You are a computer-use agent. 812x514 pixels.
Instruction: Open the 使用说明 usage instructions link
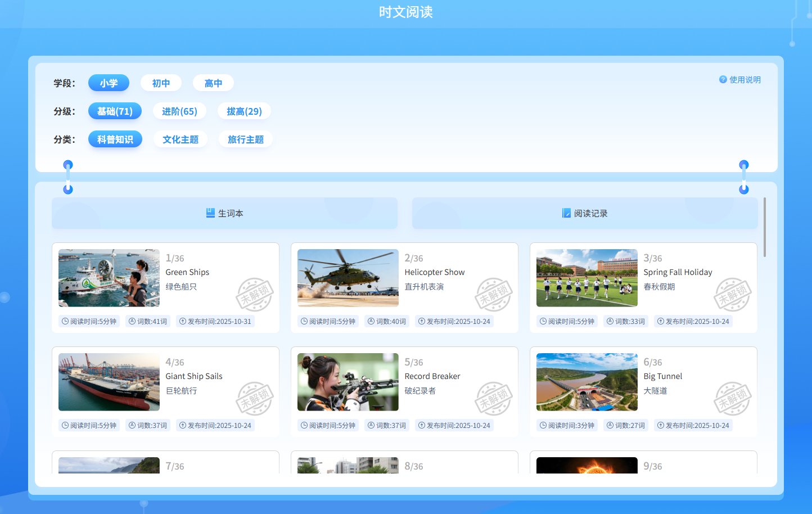745,80
